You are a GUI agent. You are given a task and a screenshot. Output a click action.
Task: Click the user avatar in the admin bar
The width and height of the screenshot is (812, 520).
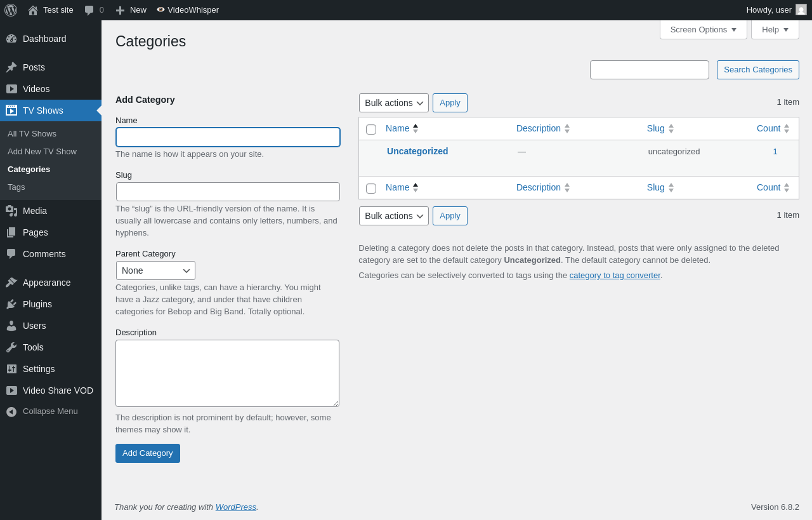point(801,10)
